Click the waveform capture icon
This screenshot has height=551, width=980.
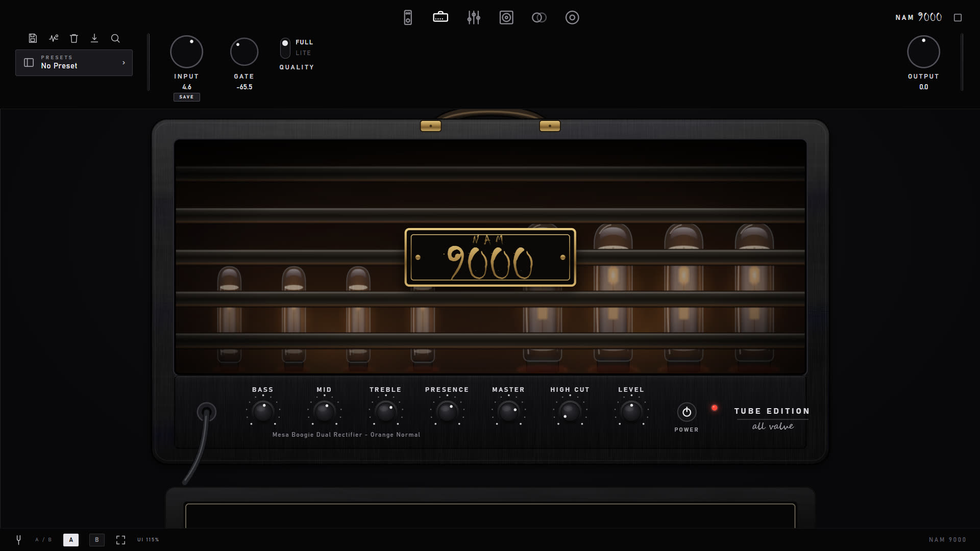tap(54, 38)
